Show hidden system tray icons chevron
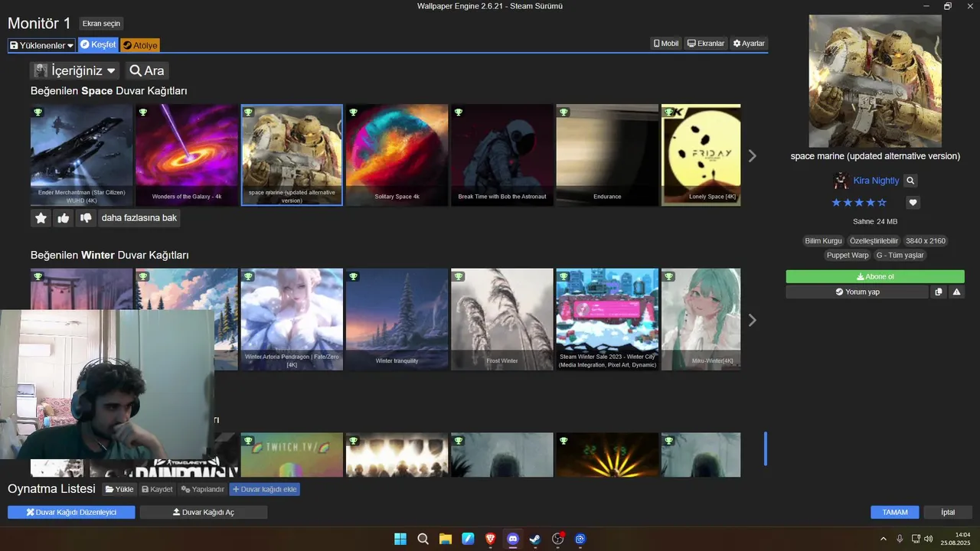The width and height of the screenshot is (980, 551). click(x=884, y=539)
